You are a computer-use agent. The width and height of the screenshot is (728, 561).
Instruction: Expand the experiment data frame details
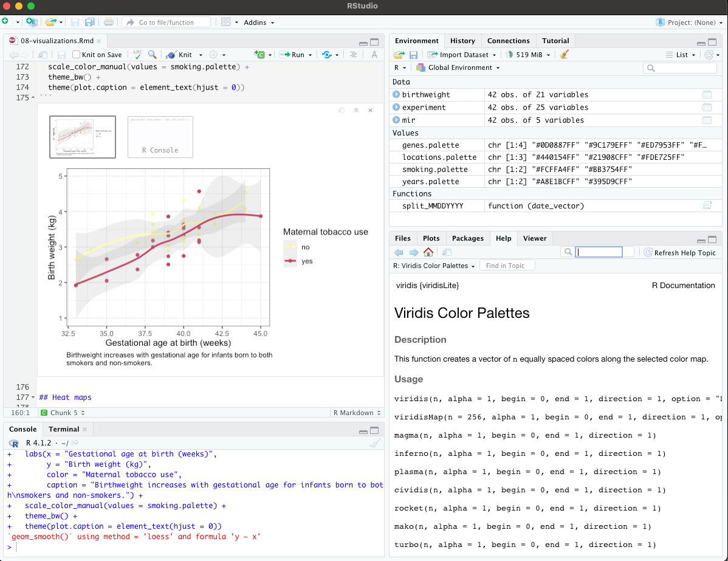(x=396, y=107)
